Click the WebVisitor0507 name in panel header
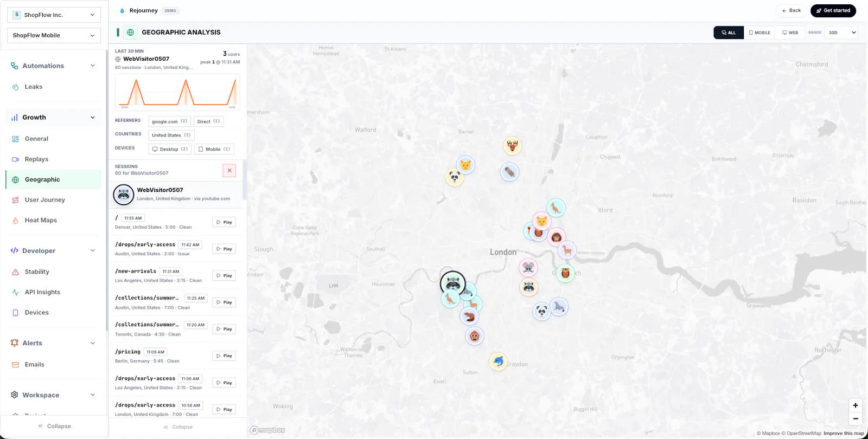The image size is (868, 439). point(146,59)
